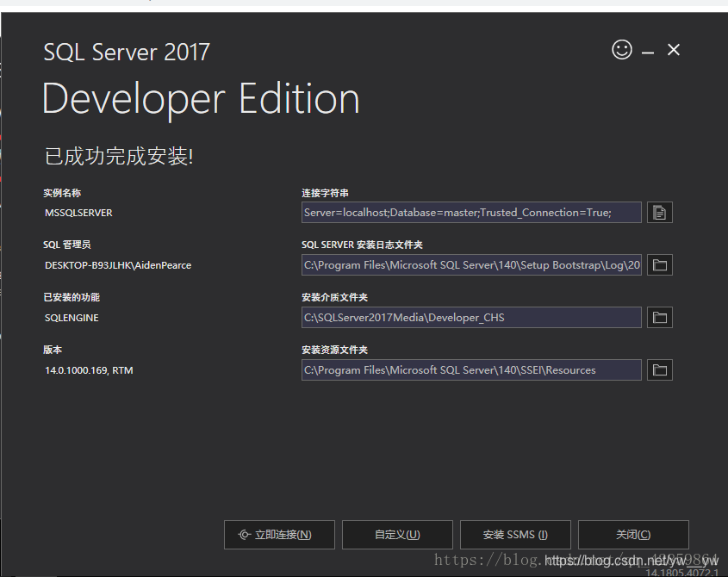Click the SQL SERVER 安装日志文件夹 label
728x577 pixels.
[x=362, y=245]
